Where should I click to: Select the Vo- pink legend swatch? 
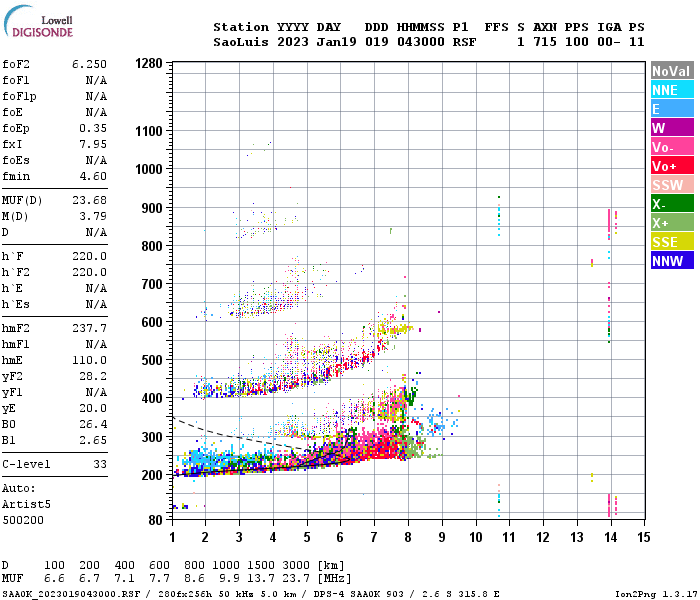pyautogui.click(x=672, y=146)
